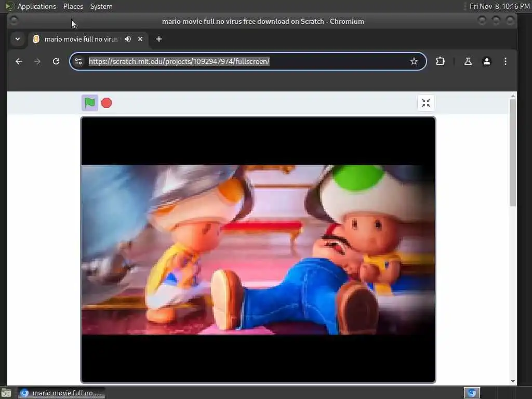Close the mario movie tab
The height and width of the screenshot is (399, 532).
pyautogui.click(x=140, y=39)
